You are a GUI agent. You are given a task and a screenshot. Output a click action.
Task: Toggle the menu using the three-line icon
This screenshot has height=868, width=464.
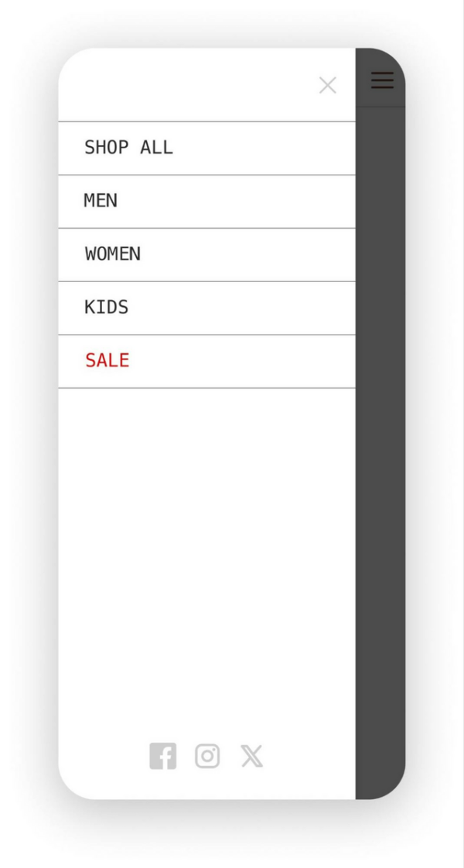(382, 80)
